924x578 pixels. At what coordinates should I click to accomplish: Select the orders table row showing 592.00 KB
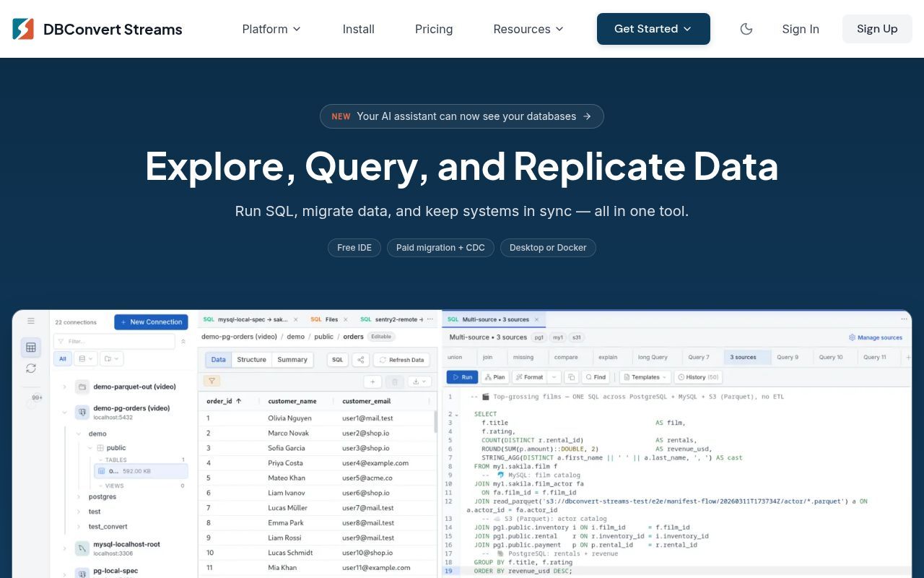pos(141,471)
